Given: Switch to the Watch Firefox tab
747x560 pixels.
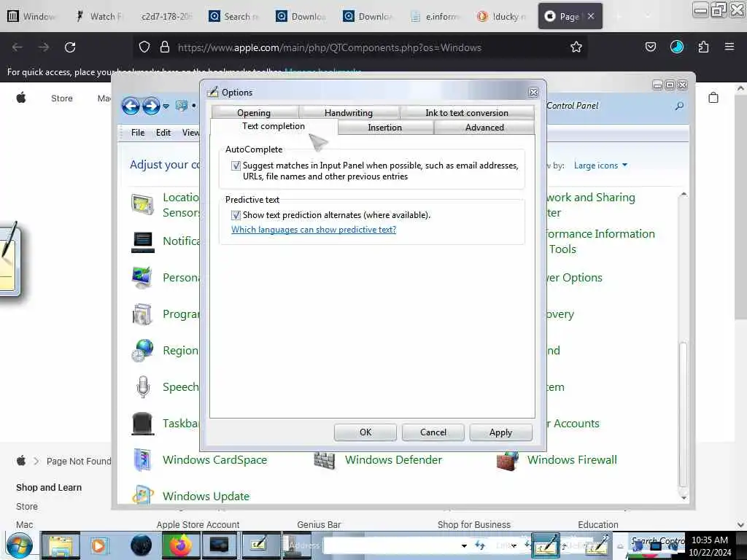Looking at the screenshot, I should 99,16.
